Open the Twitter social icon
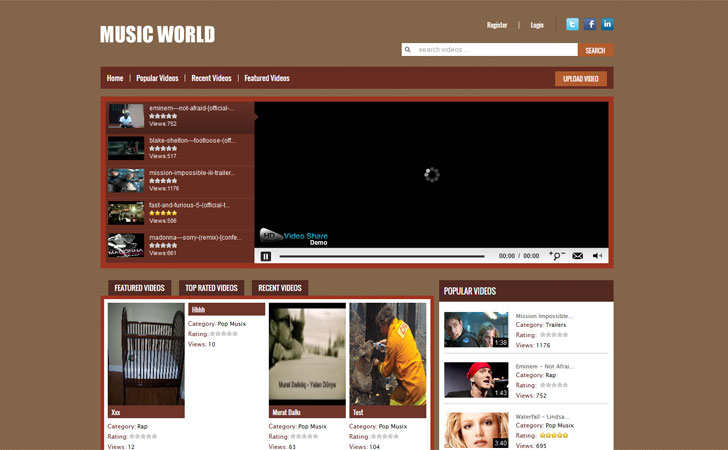728x450 pixels. point(572,24)
